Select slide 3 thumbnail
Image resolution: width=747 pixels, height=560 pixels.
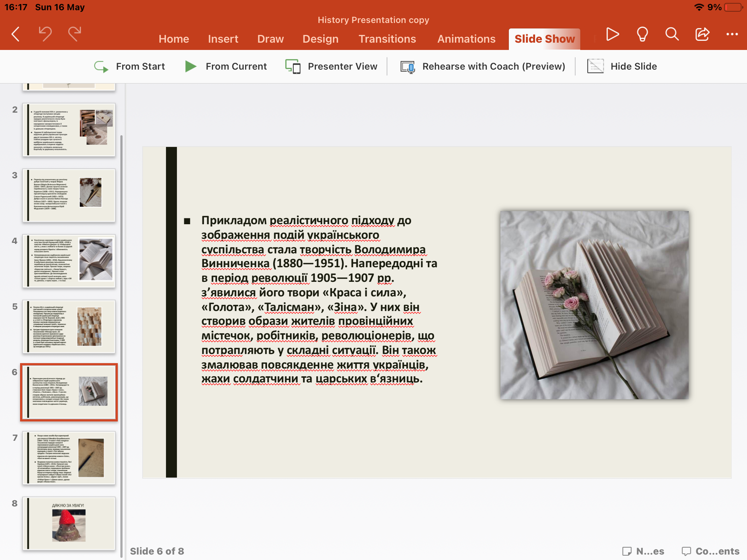click(69, 195)
